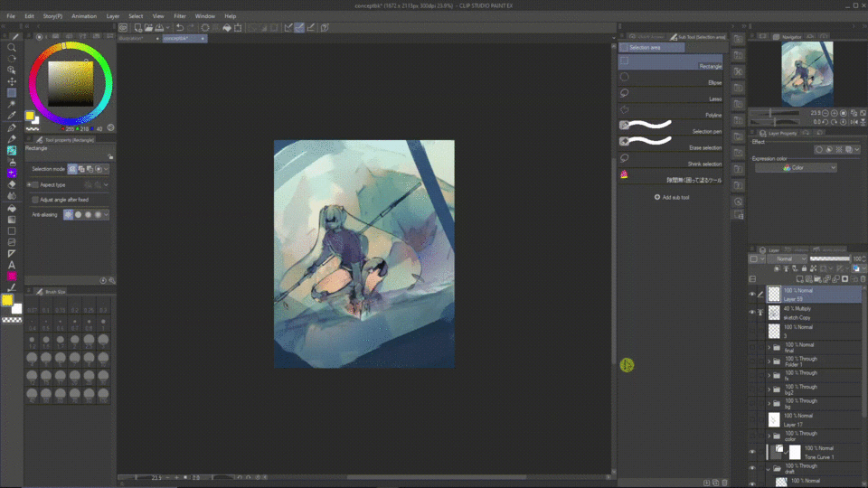Viewport: 868px width, 488px height.
Task: Select the Eraser tool
Action: tap(11, 184)
